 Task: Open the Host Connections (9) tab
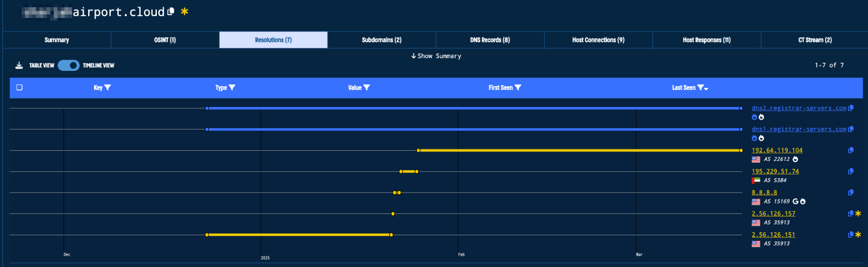coord(598,40)
